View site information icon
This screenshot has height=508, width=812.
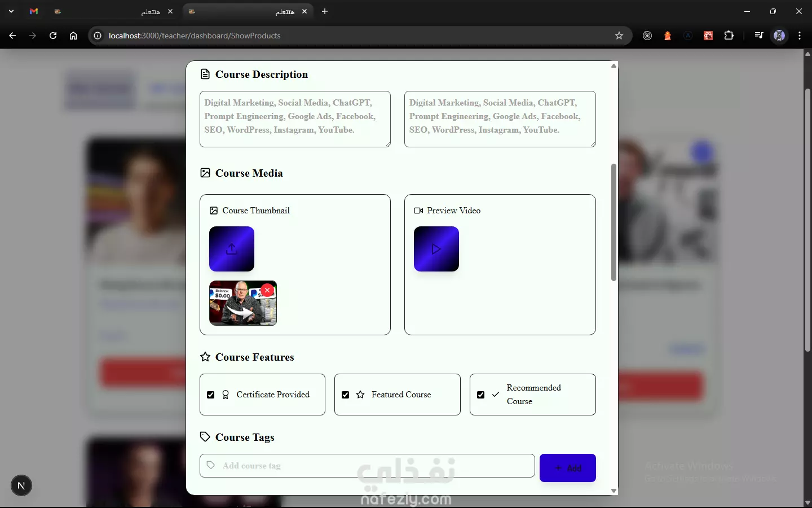pos(98,36)
